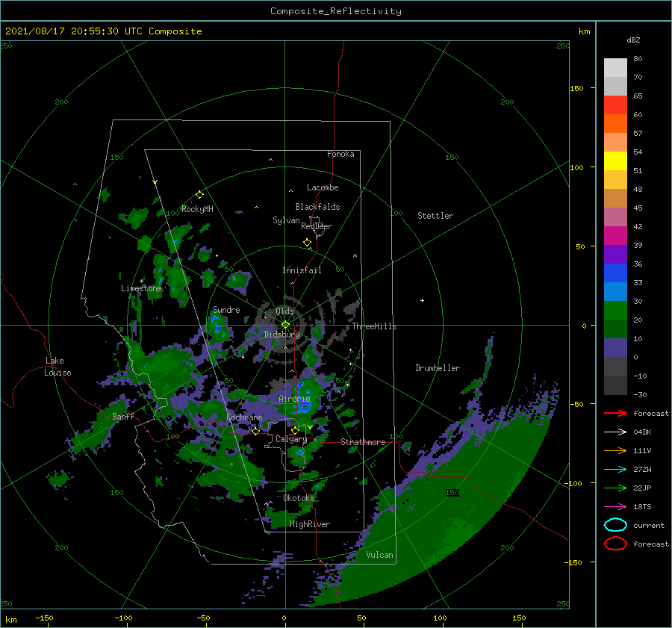Screen dimensions: 672x628
Task: Click the 65 dBZ scale value
Action: pos(638,96)
